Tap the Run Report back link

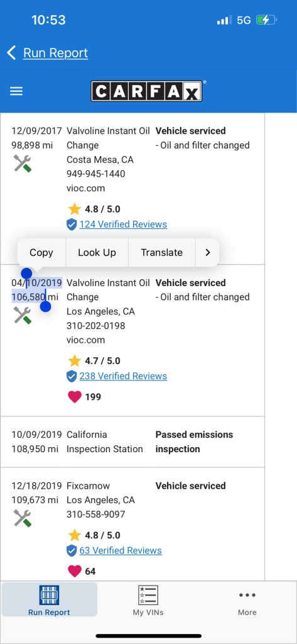[x=55, y=53]
